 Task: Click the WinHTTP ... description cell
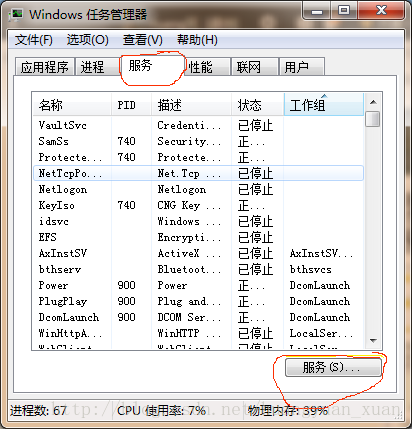[189, 333]
